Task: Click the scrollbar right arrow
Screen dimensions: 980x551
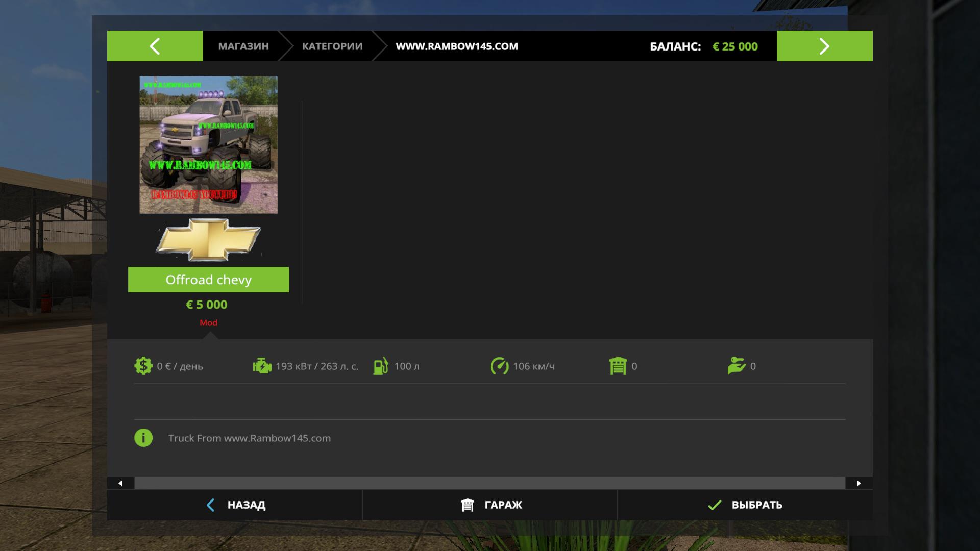Action: tap(859, 483)
